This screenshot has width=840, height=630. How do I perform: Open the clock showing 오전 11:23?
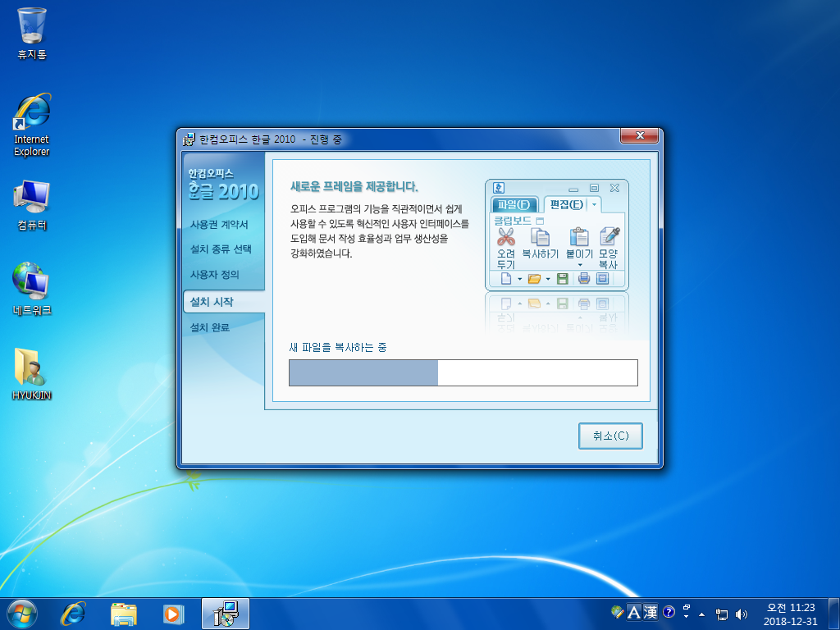[x=791, y=614]
